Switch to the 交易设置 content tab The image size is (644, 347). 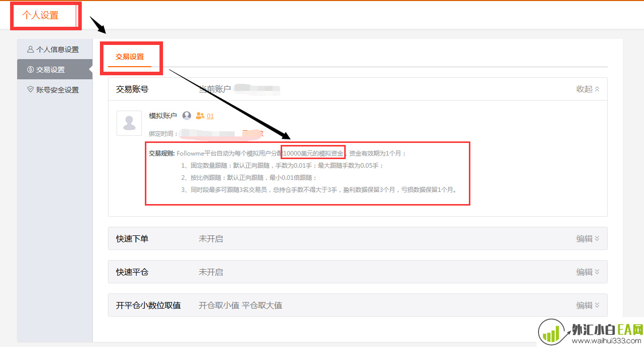[130, 57]
